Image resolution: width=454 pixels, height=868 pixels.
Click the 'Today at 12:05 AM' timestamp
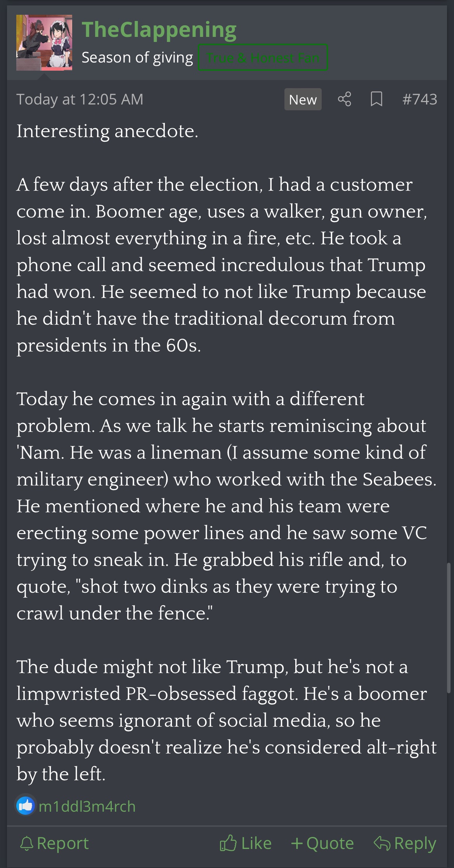[x=80, y=99]
